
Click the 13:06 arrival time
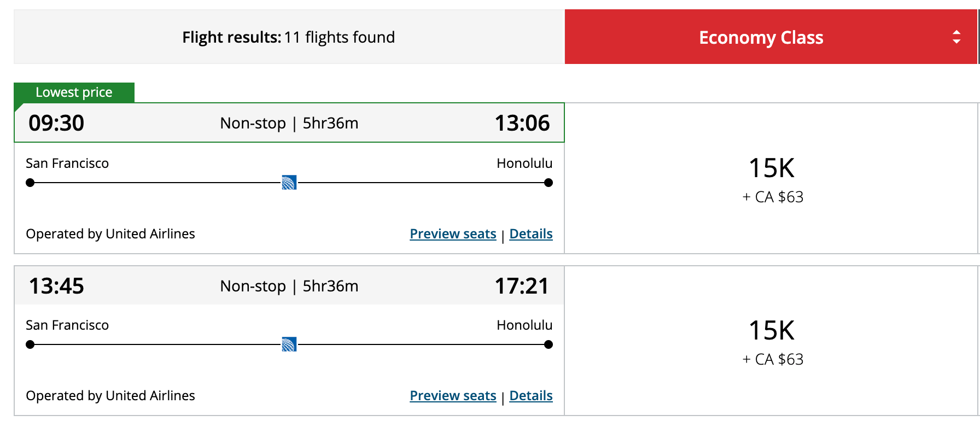coord(522,123)
